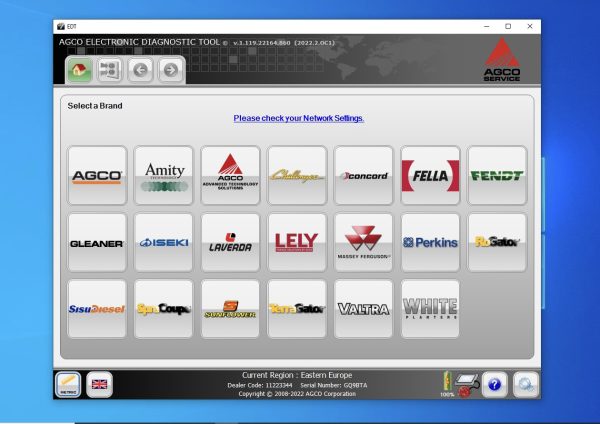Open the connection tree toolbar icon
Screen dimensions: 600x424
pos(109,70)
